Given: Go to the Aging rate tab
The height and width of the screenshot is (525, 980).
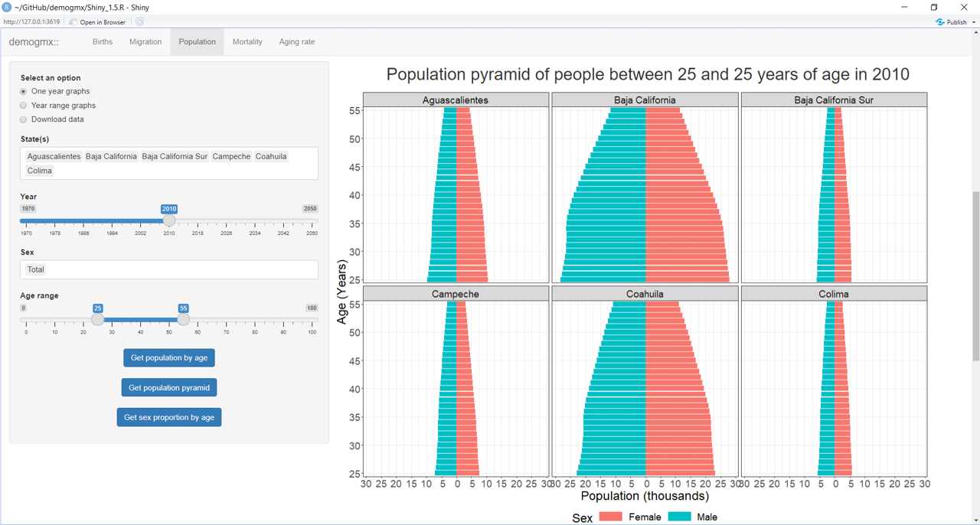Looking at the screenshot, I should tap(296, 42).
